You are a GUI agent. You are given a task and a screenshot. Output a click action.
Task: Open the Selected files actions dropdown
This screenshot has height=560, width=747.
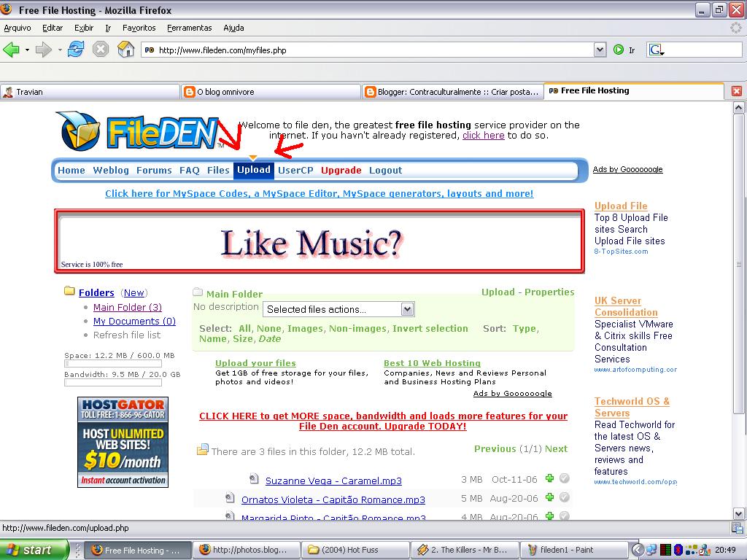(338, 309)
